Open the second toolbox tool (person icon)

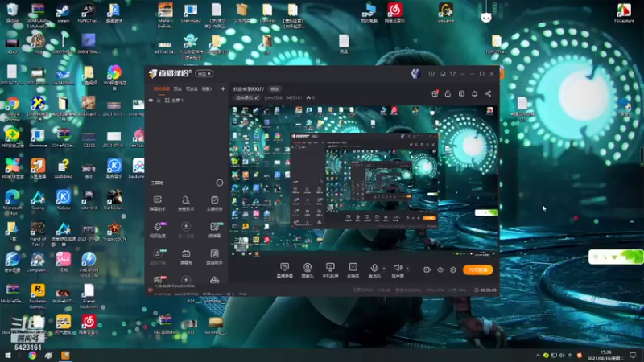[186, 203]
